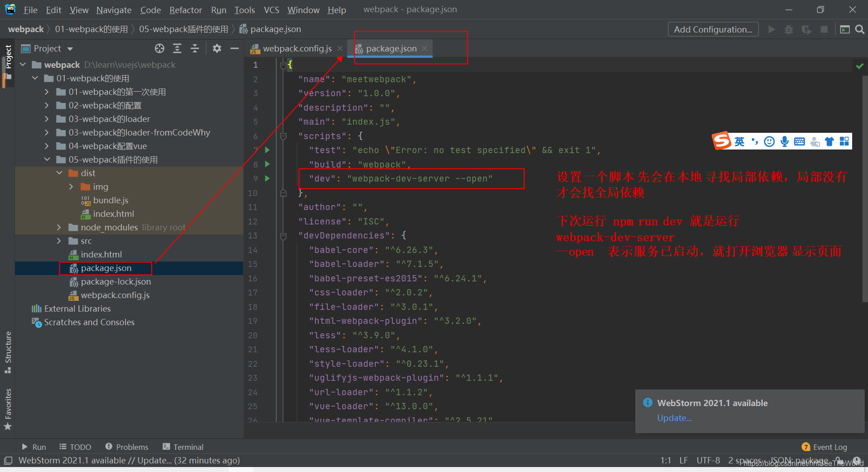The image size is (868, 472).
Task: Click the Select Opened File locate icon
Action: pyautogui.click(x=160, y=48)
